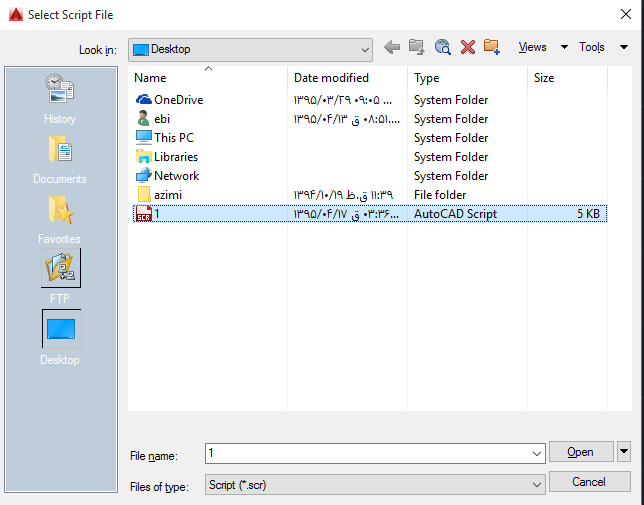Select the azimi folder icon
The height and width of the screenshot is (505, 644).
(144, 195)
